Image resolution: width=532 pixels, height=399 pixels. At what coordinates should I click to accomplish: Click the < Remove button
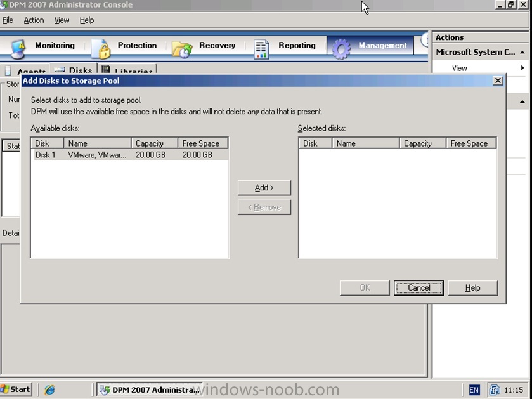tap(264, 207)
